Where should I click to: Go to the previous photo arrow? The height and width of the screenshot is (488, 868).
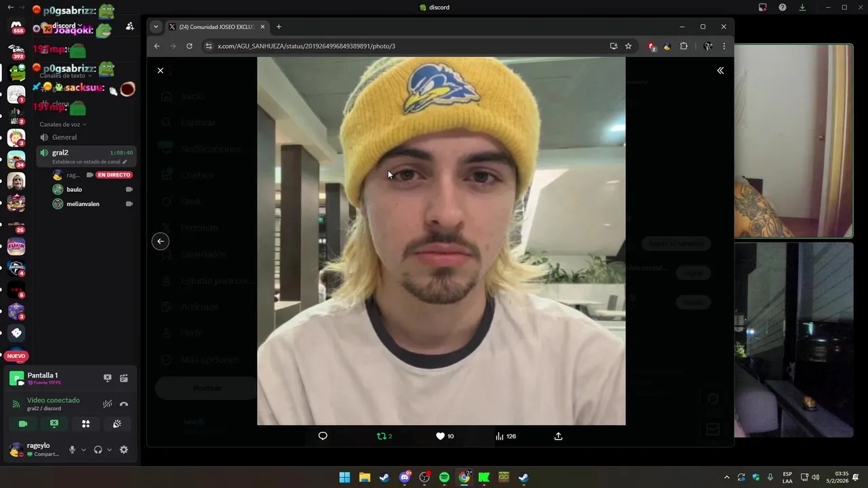[160, 241]
